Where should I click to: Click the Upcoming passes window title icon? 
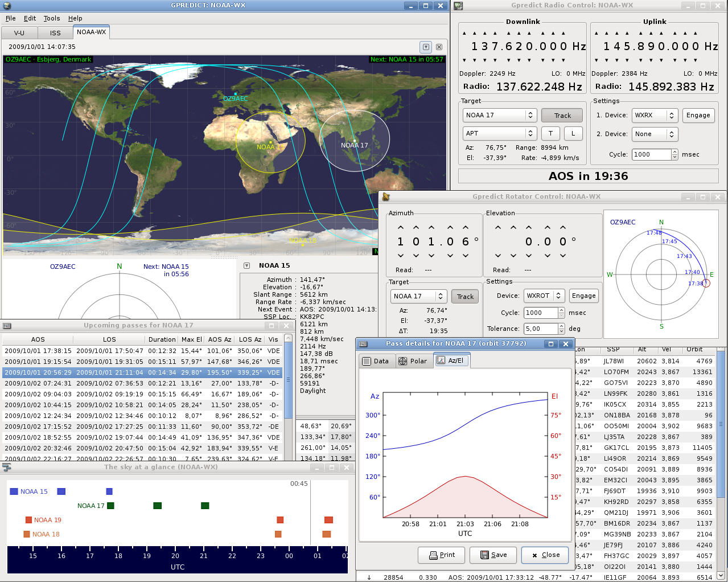click(7, 326)
